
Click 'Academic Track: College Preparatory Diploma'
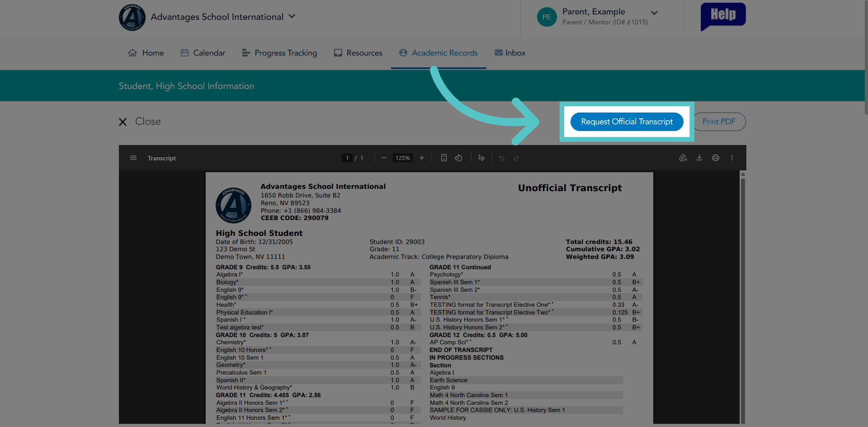click(x=439, y=257)
